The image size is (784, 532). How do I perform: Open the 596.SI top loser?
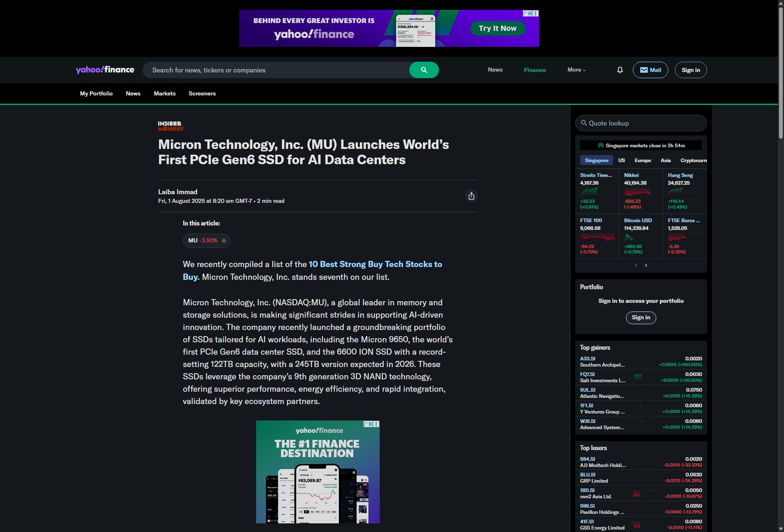tap(641, 509)
